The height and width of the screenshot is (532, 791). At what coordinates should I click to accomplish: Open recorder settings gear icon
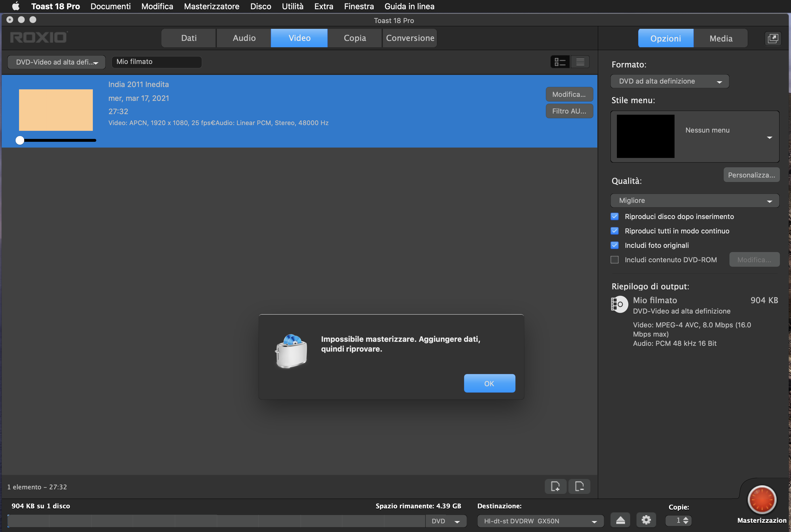click(x=646, y=520)
